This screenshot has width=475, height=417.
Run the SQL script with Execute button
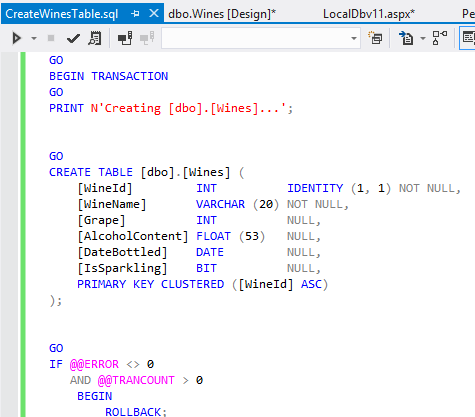tap(16, 38)
